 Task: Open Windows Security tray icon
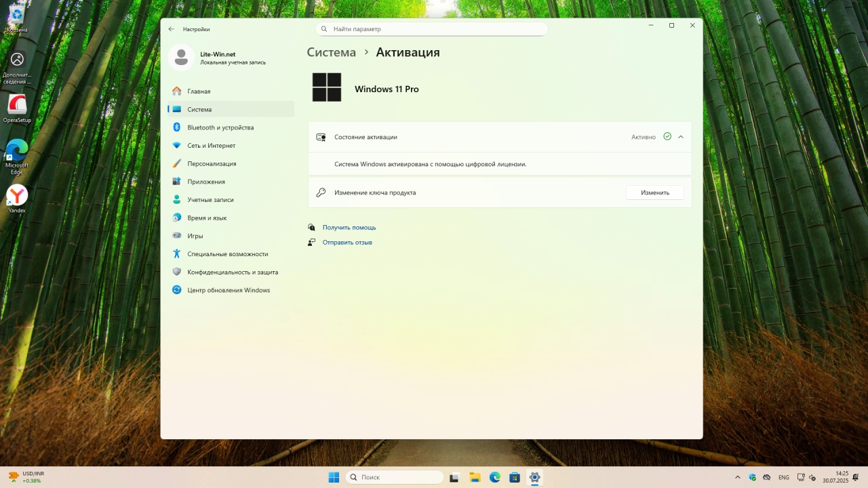pyautogui.click(x=752, y=477)
